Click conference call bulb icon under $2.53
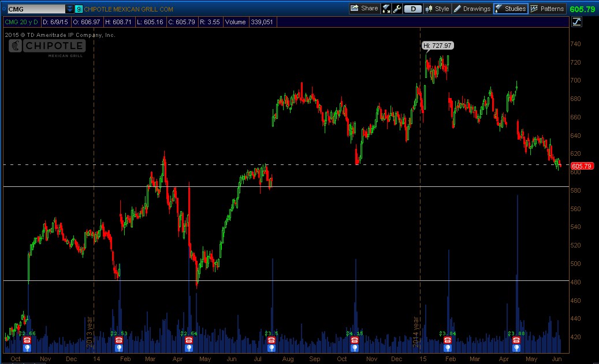 [119, 348]
